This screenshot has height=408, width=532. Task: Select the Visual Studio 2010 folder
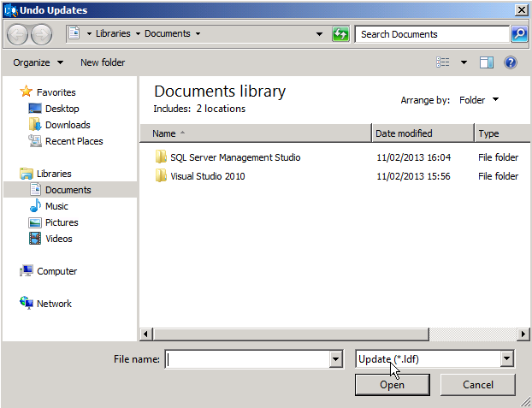click(x=207, y=176)
